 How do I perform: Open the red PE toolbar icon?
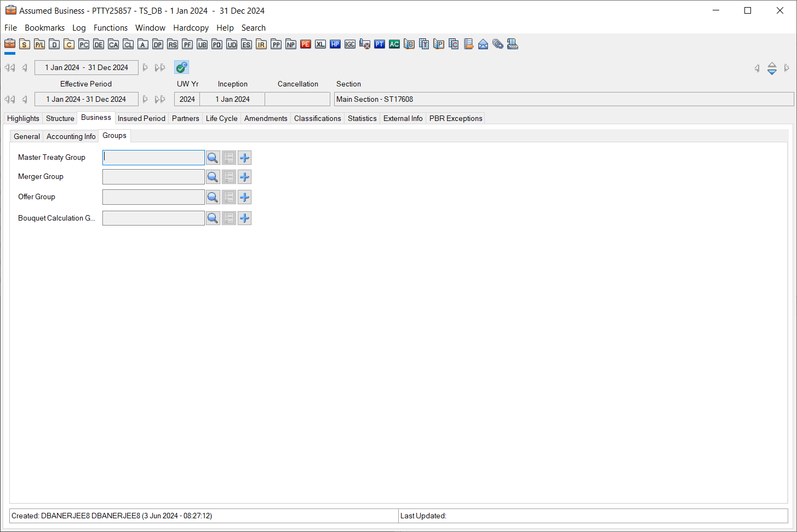tap(306, 44)
